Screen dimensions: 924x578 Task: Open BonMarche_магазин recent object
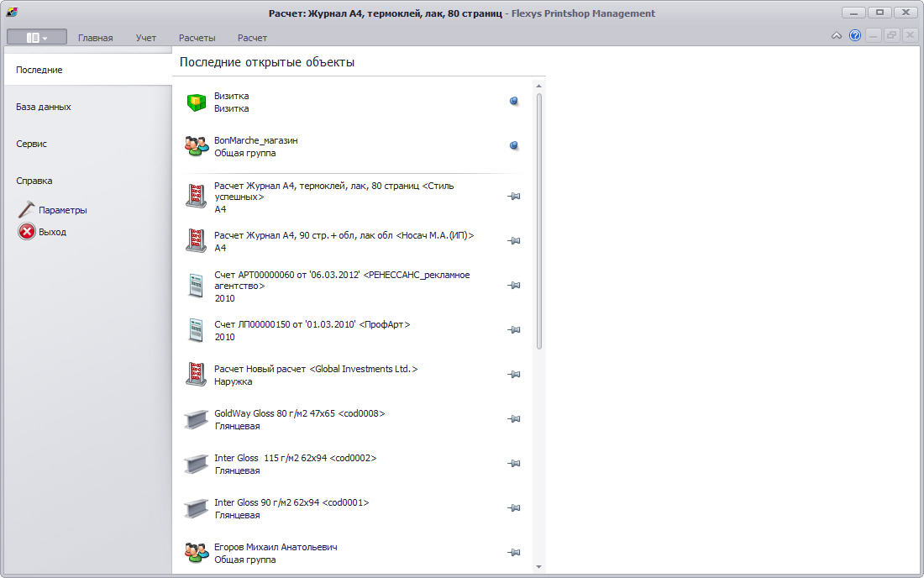point(353,147)
